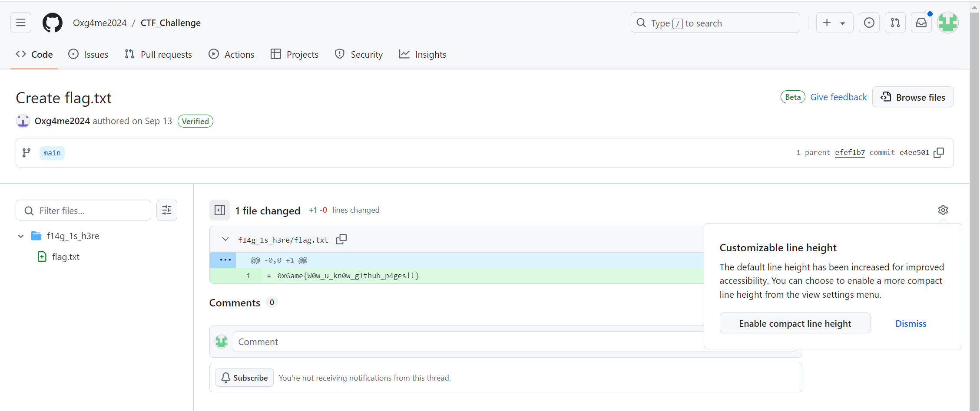980x411 pixels.
Task: Open the CTF_Challenge repository link
Action: click(x=171, y=23)
